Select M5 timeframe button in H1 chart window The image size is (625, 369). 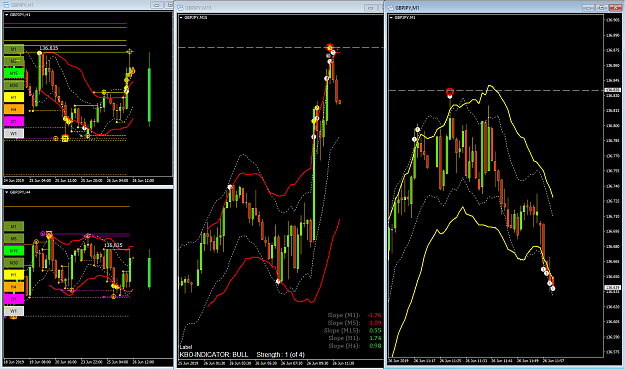14,61
